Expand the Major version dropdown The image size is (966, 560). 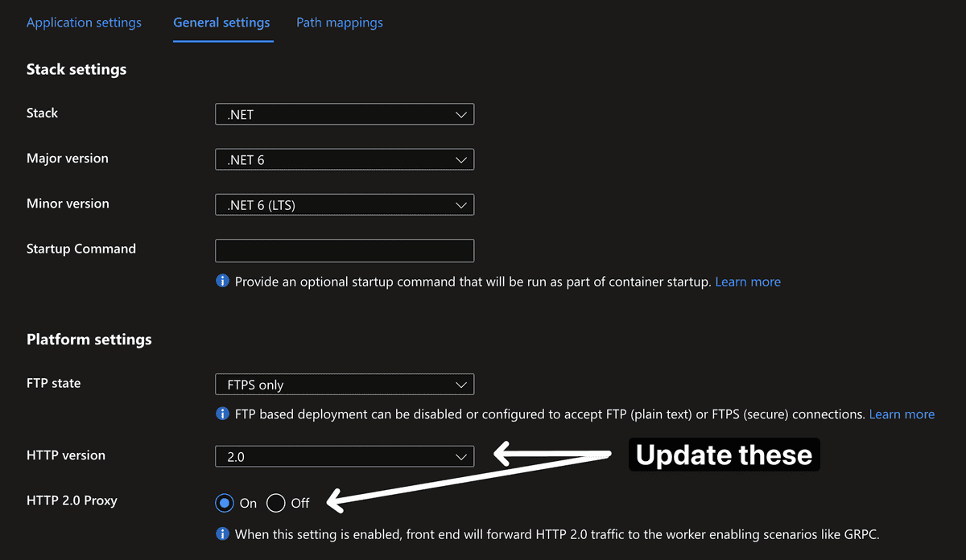(x=345, y=159)
